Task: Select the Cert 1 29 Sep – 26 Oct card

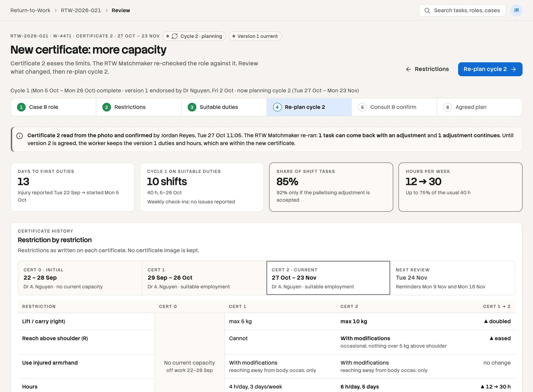Action: click(204, 278)
